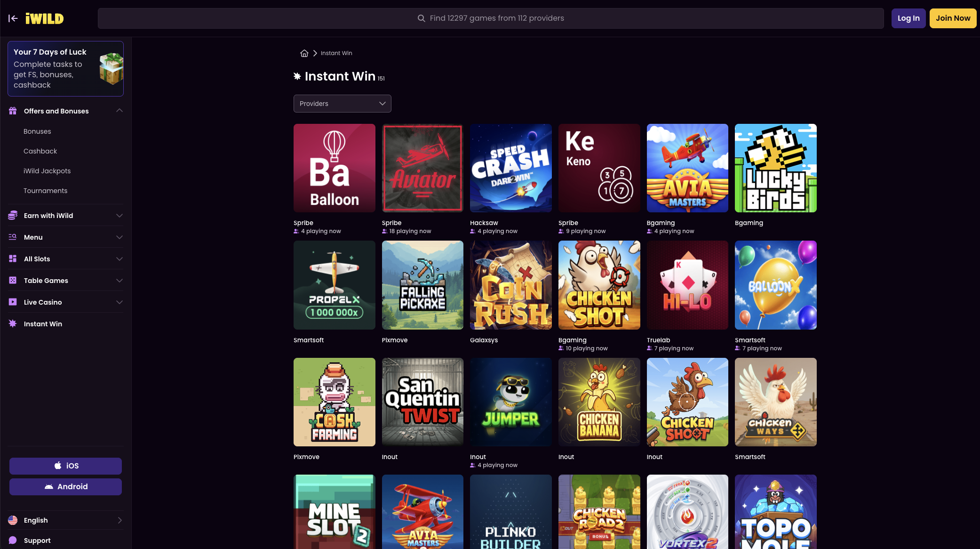Open the Cashback submenu item

click(40, 151)
